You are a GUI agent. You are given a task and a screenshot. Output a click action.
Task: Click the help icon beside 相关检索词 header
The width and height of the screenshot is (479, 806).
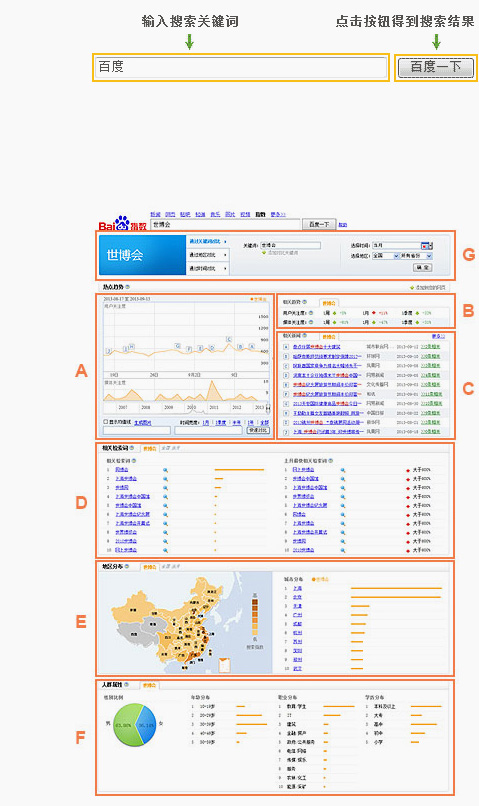132,448
